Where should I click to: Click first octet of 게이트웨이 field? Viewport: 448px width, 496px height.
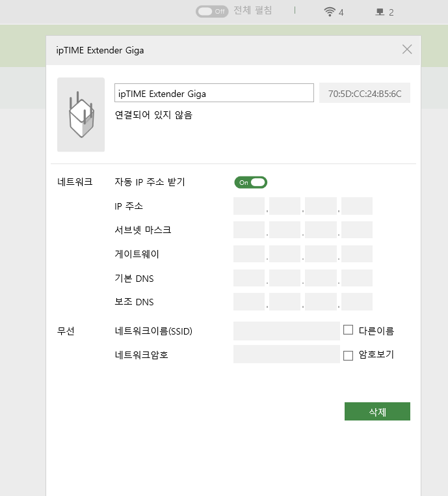pos(249,254)
